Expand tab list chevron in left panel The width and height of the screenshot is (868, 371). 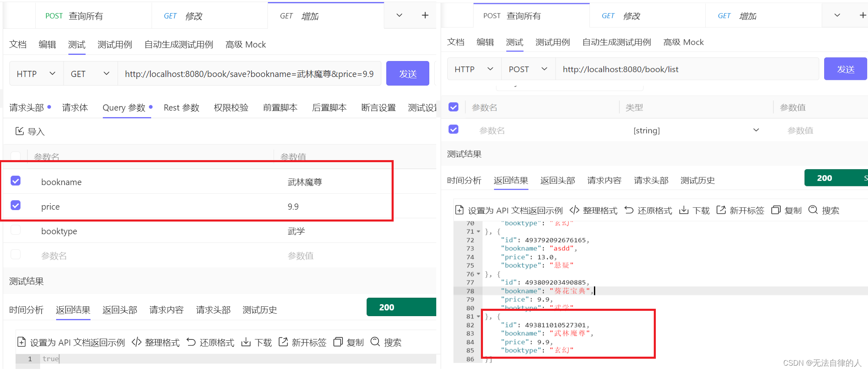[399, 15]
